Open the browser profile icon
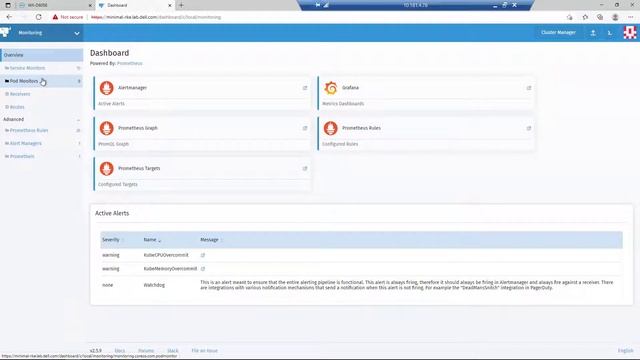The width and height of the screenshot is (640, 360). coord(615,17)
